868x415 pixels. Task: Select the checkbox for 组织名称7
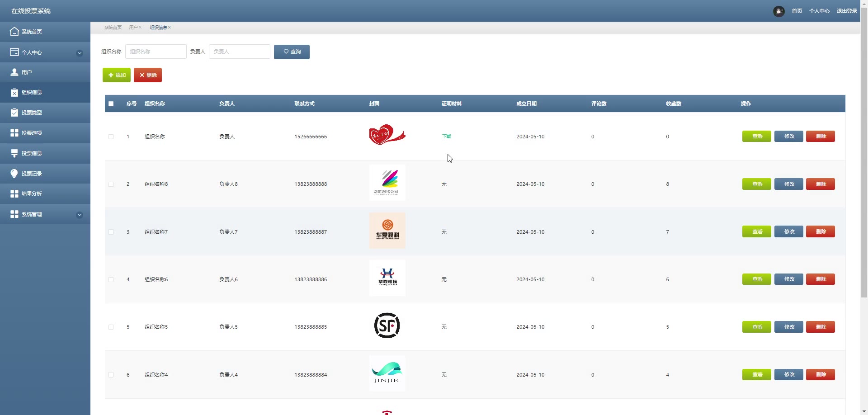click(x=111, y=232)
